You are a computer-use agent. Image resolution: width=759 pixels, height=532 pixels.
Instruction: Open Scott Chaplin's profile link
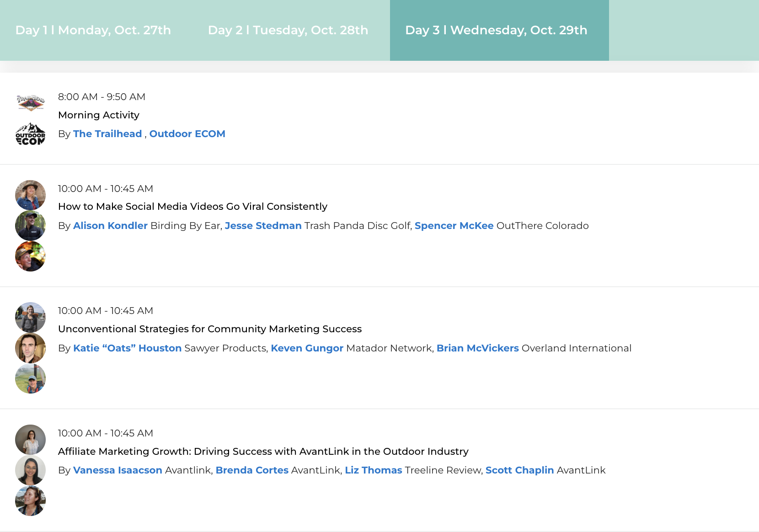pos(520,470)
